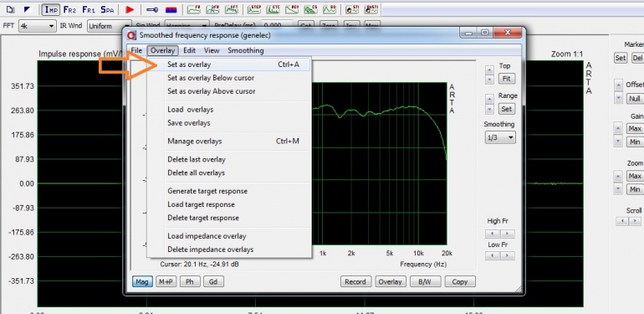
Task: Start recording with the red play icon
Action: click(130, 9)
